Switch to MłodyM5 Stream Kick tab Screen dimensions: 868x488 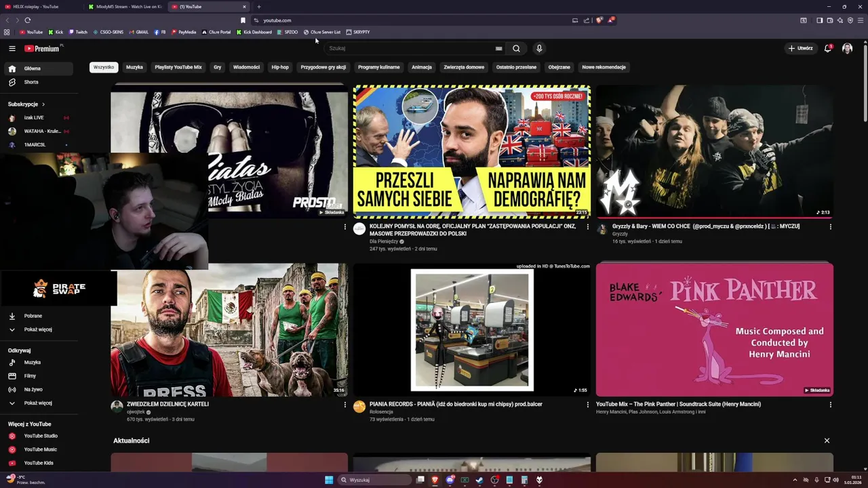click(x=124, y=7)
